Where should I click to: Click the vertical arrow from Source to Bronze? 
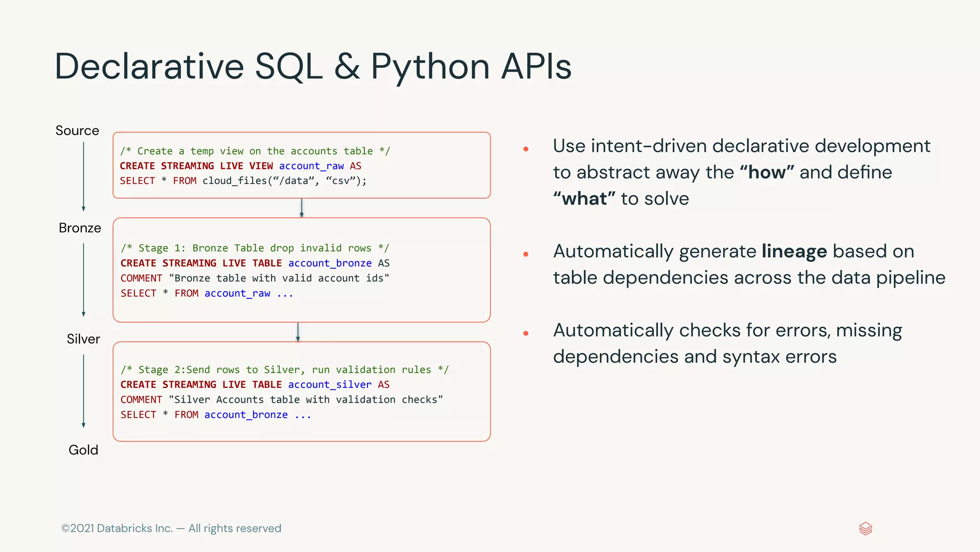click(x=83, y=176)
